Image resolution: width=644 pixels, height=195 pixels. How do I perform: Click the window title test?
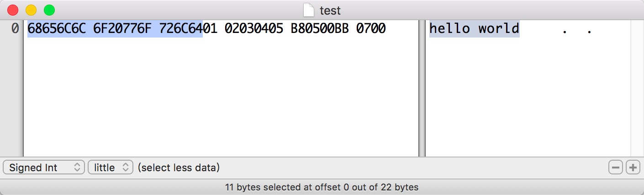[x=330, y=10]
